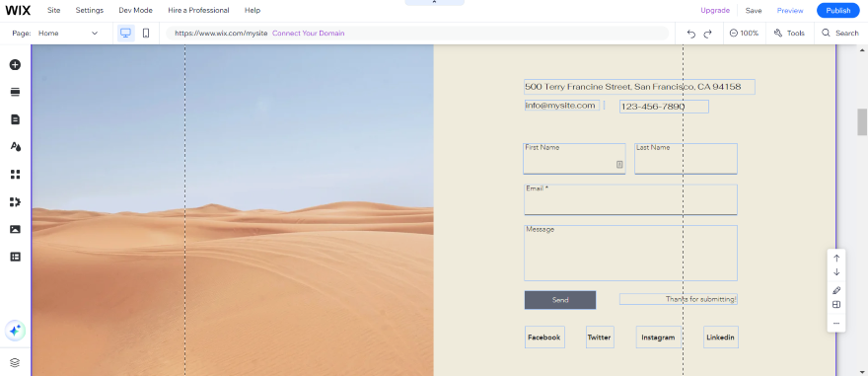The height and width of the screenshot is (376, 868).
Task: Open the Site Design icon
Action: [x=15, y=147]
